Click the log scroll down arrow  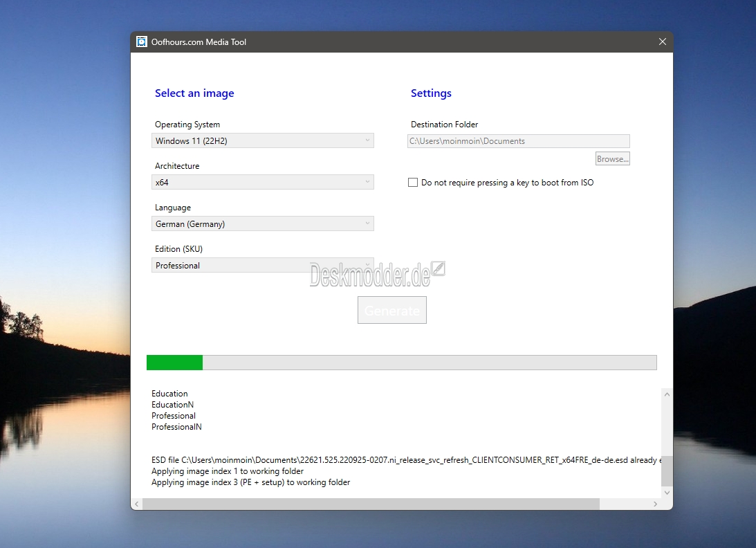click(x=667, y=493)
